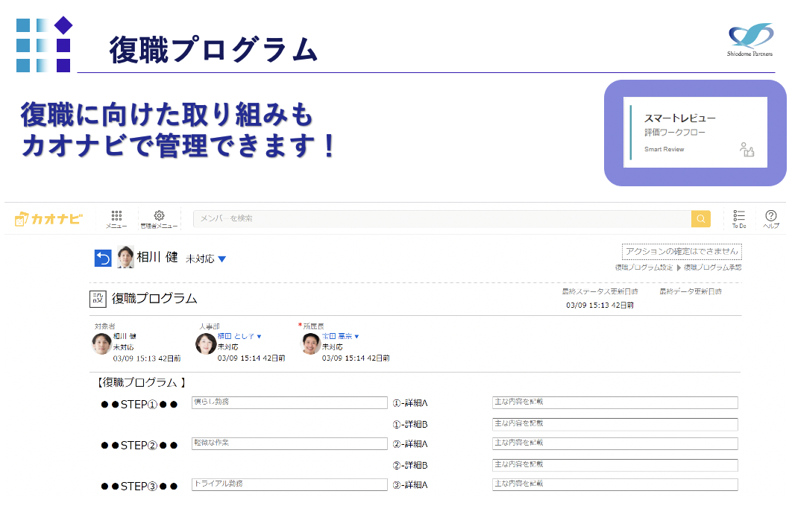Click the 相川 健 name in the header

(x=157, y=257)
